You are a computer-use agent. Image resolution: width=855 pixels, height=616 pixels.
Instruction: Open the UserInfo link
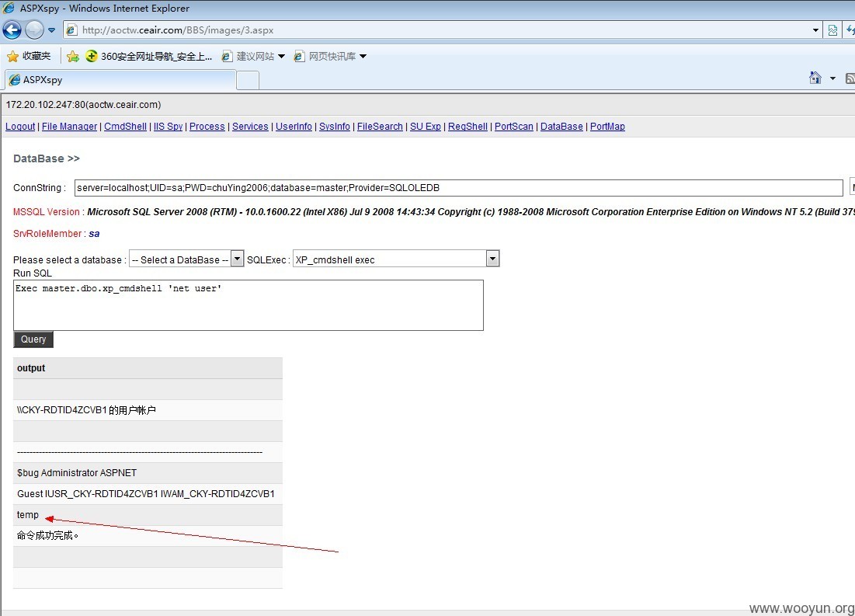[x=294, y=127]
